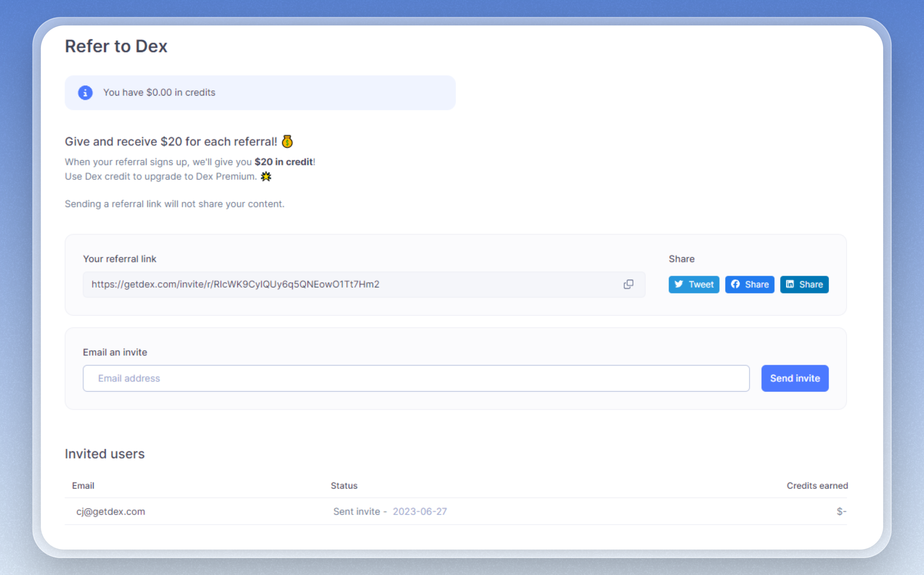924x575 pixels.
Task: Click the 'Refer to Dex' page title
Action: tap(116, 46)
